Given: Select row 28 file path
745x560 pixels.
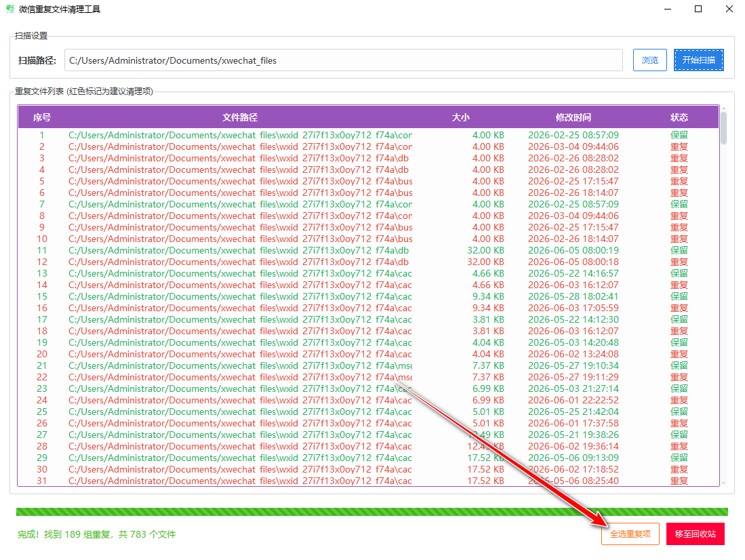Looking at the screenshot, I should pyautogui.click(x=240, y=446).
